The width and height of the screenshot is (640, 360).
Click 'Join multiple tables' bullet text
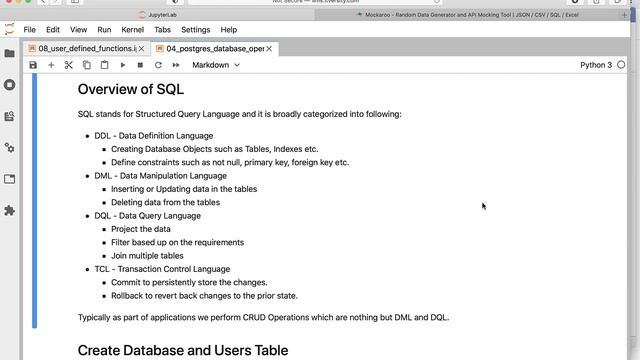147,256
